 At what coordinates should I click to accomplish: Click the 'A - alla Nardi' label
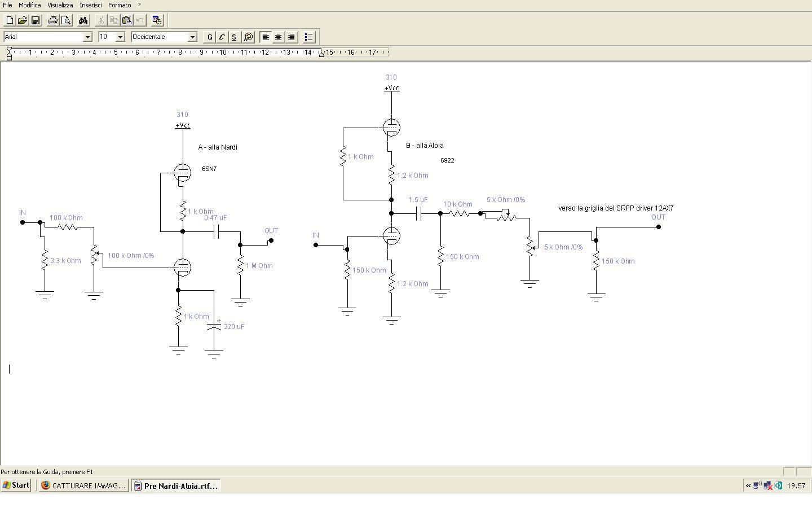[218, 147]
